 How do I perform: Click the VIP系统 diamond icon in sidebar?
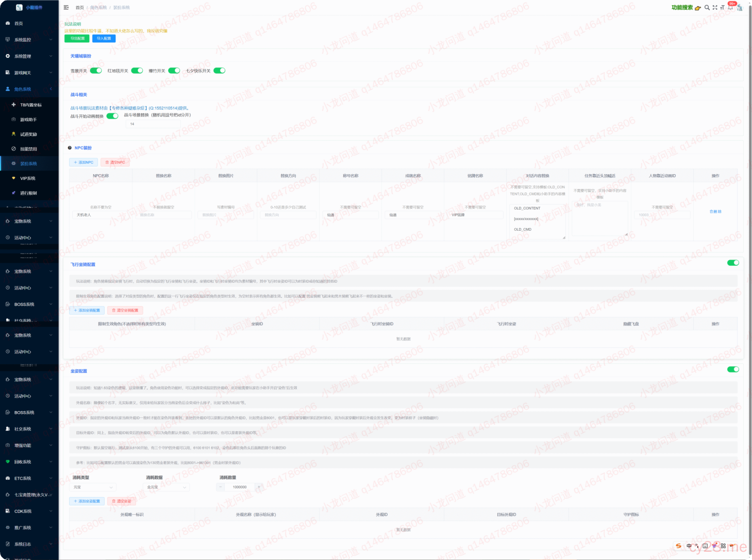tap(14, 178)
